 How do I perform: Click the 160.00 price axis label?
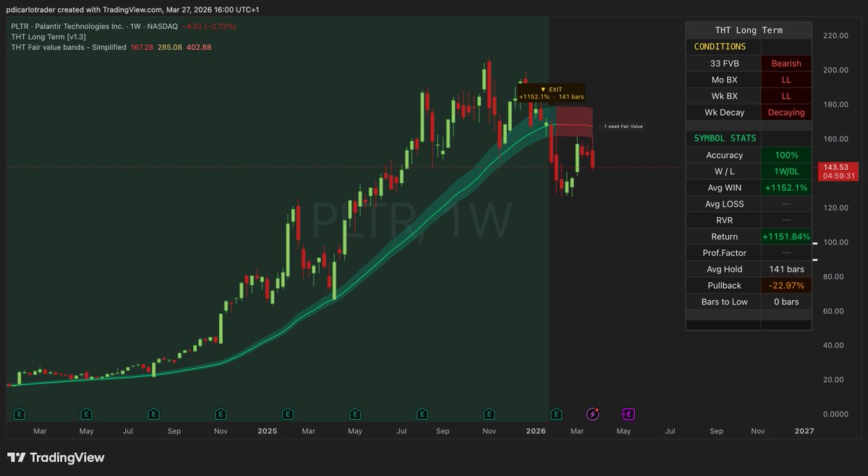pos(835,138)
